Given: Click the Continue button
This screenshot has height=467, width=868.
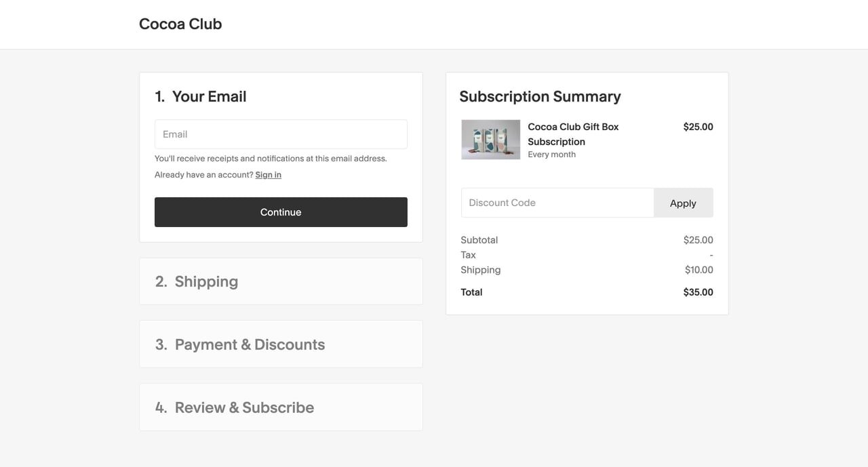Looking at the screenshot, I should (x=281, y=211).
